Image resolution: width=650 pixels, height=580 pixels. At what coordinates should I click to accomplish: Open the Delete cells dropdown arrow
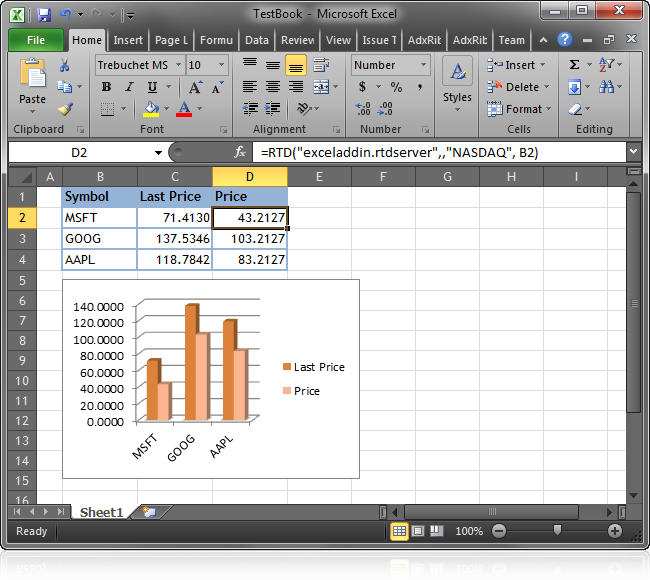coord(546,87)
